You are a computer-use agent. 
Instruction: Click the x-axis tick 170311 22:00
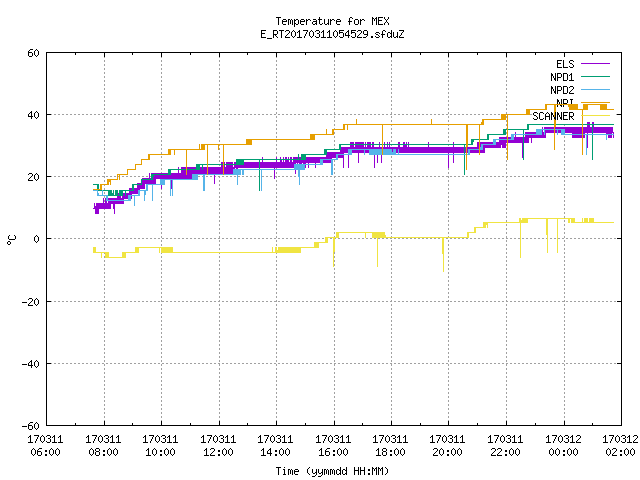point(506,446)
